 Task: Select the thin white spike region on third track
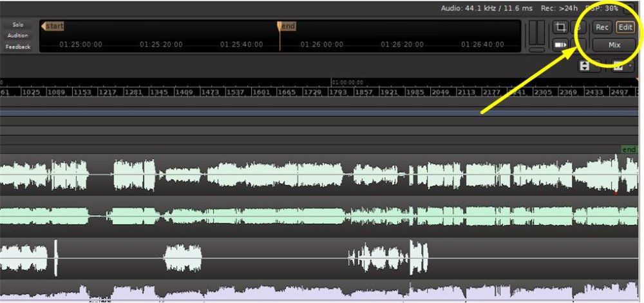coord(56,258)
